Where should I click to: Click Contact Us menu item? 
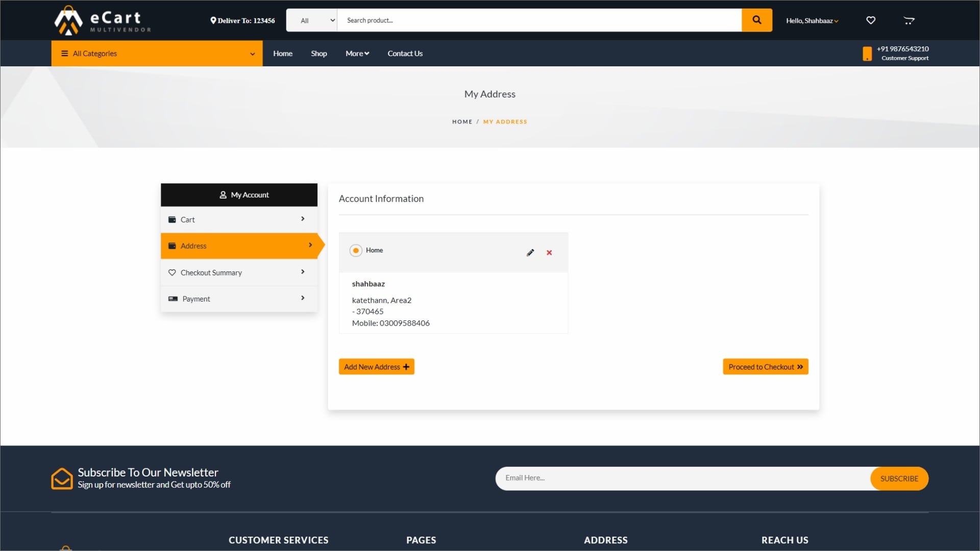tap(405, 53)
